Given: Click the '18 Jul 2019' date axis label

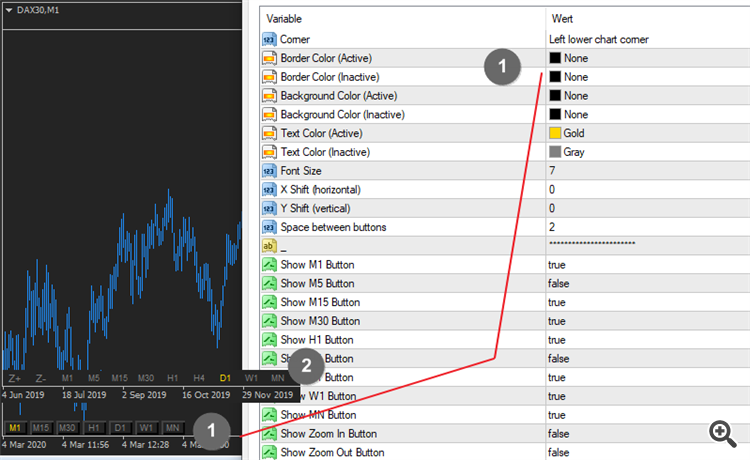Looking at the screenshot, I should pyautogui.click(x=84, y=395).
